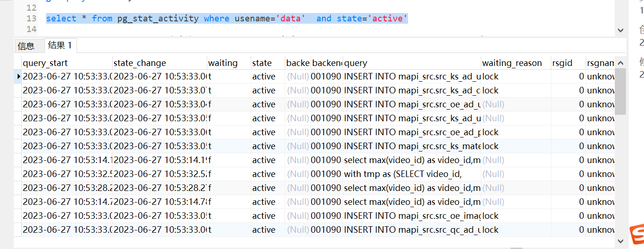The width and height of the screenshot is (644, 249).
Task: Place cursor in SQL line 13 text
Action: point(227,19)
